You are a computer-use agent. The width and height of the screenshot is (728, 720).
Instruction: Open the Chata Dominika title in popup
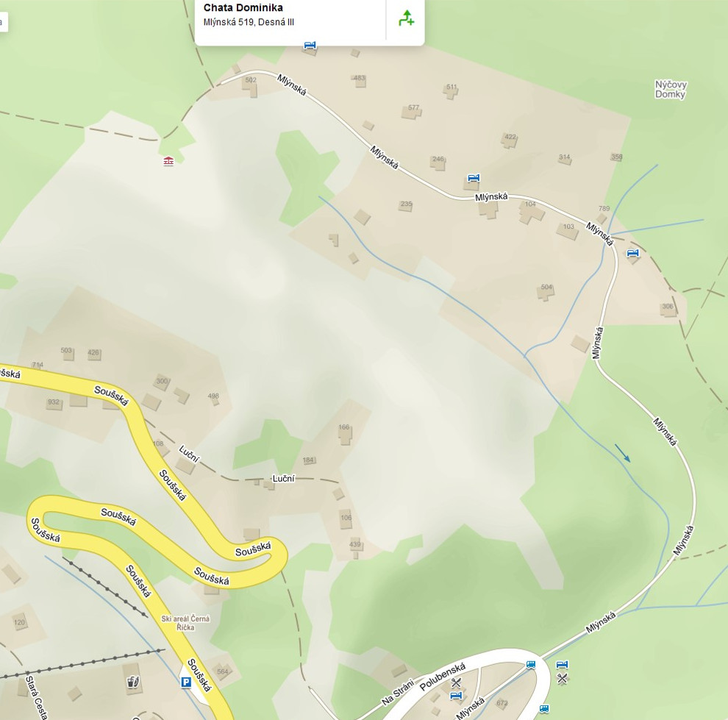pyautogui.click(x=243, y=7)
